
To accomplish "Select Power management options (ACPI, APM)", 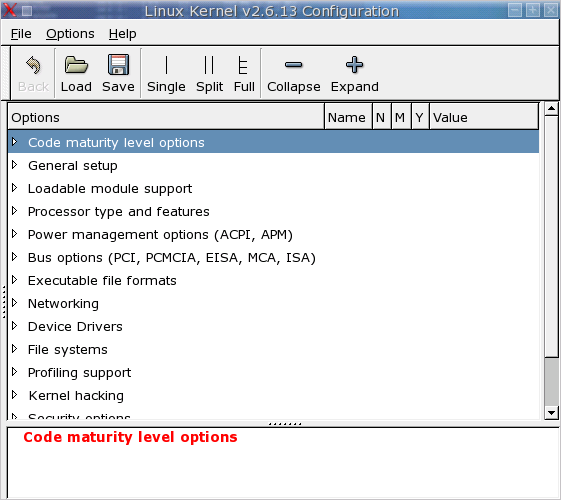I will pyautogui.click(x=273, y=234).
